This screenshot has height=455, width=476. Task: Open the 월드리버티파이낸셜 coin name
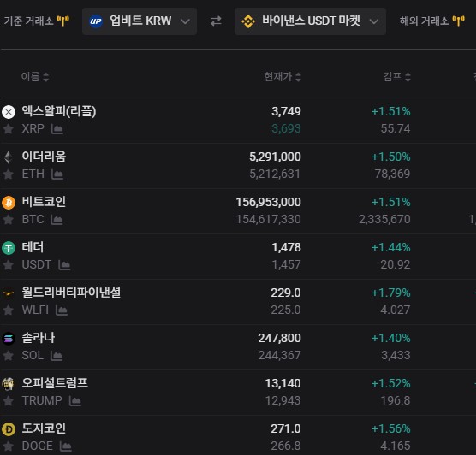tap(71, 292)
